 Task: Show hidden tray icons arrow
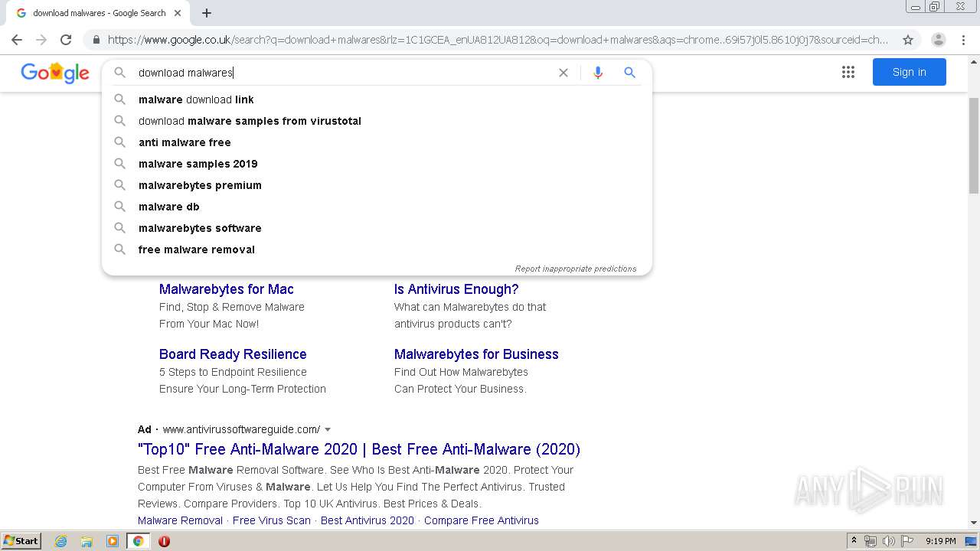coord(854,541)
